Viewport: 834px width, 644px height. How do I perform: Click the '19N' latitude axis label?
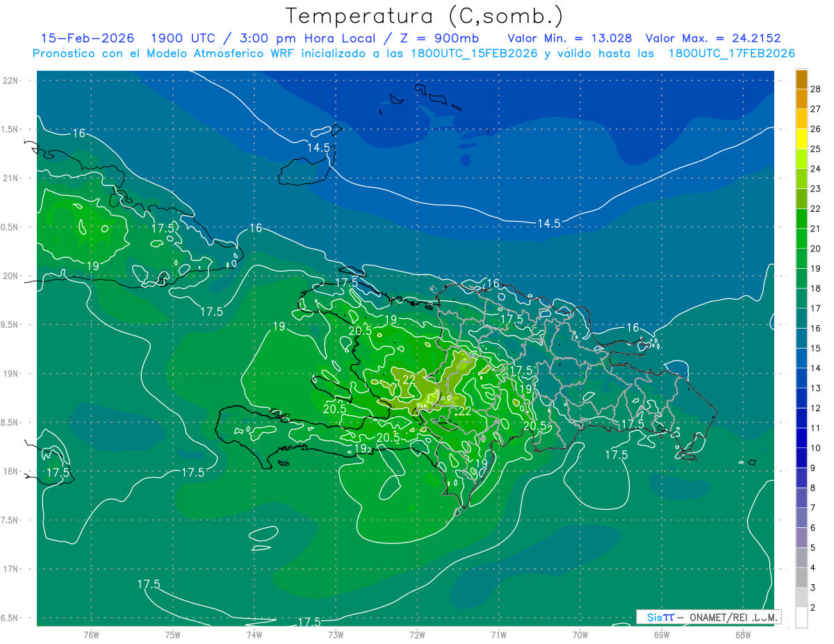click(x=11, y=373)
